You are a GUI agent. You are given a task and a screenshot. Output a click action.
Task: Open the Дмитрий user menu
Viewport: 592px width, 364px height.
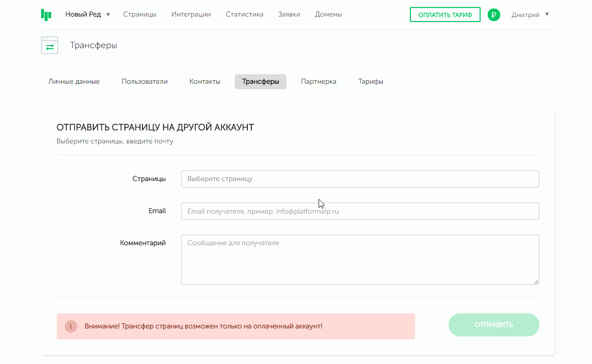[530, 15]
